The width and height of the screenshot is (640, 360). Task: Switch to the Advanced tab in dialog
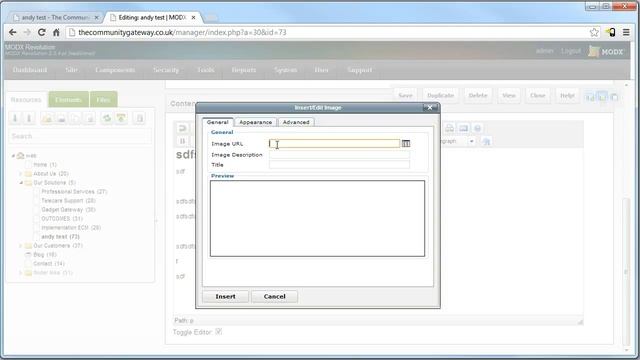click(296, 122)
